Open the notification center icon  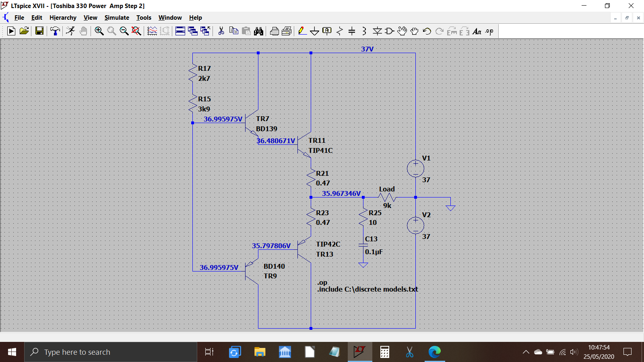point(627,352)
